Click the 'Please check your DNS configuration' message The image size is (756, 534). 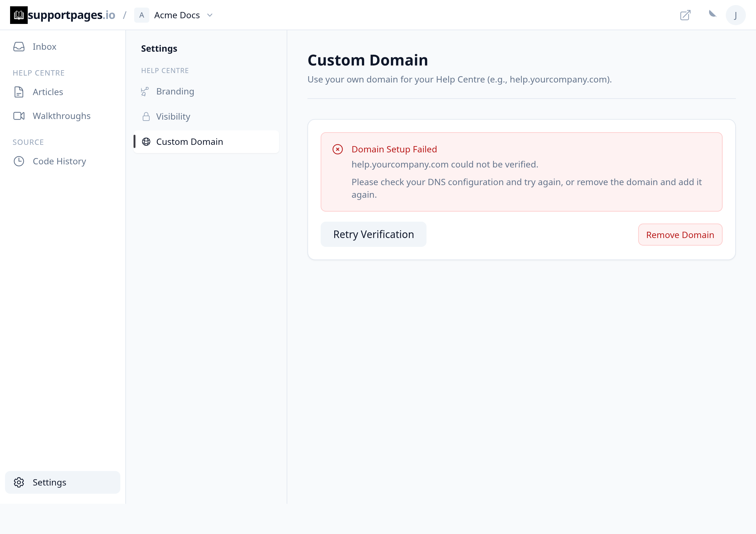(526, 189)
